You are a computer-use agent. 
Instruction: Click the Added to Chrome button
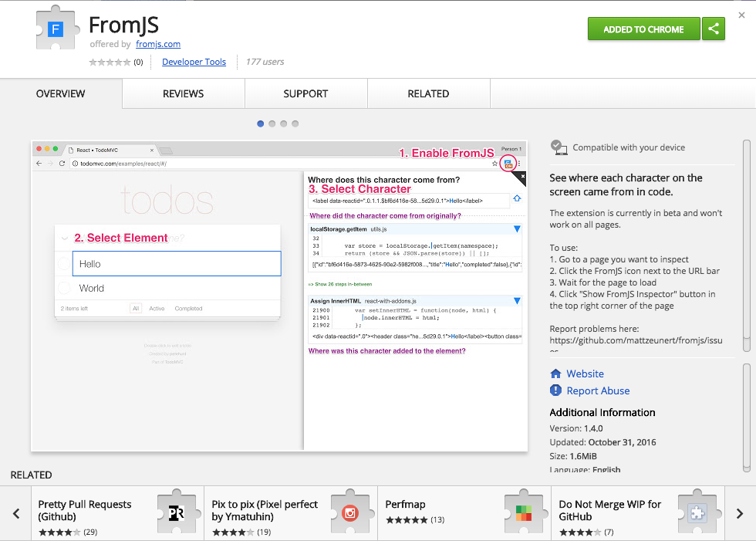[x=643, y=29]
